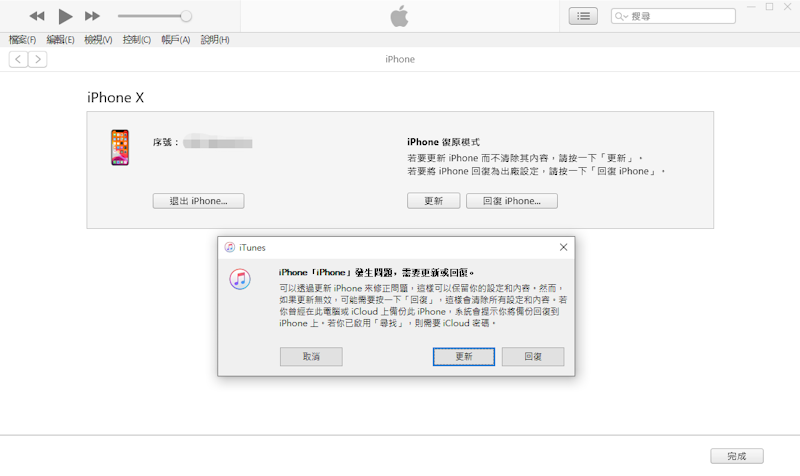The height and width of the screenshot is (476, 800).
Task: Open the 檢視(V) menu
Action: 98,40
